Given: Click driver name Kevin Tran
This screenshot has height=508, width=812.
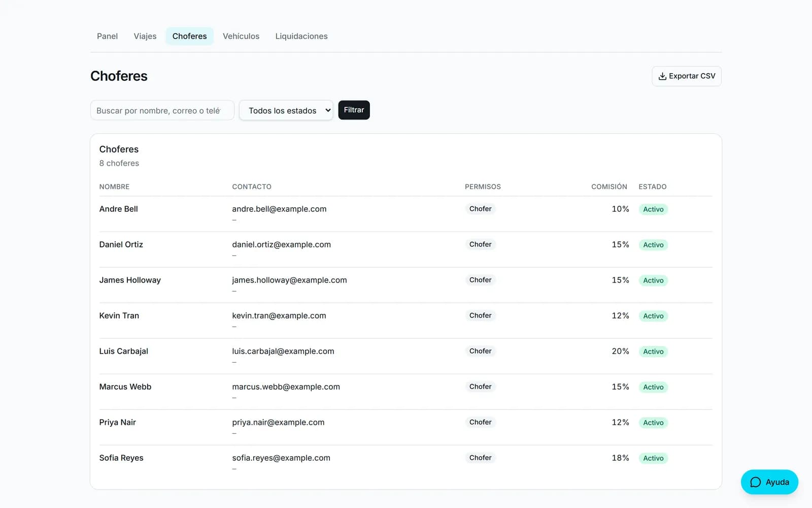Looking at the screenshot, I should tap(119, 315).
